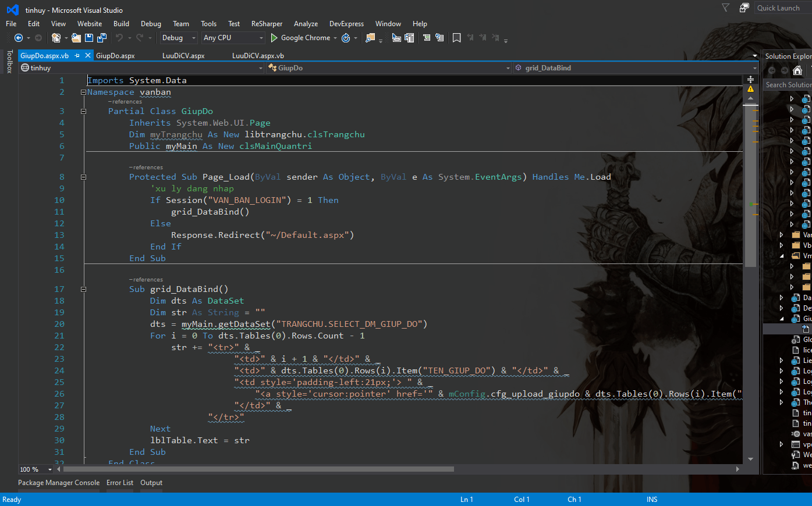The image size is (812, 506).
Task: Go to the previous bookmark
Action: pos(470,38)
